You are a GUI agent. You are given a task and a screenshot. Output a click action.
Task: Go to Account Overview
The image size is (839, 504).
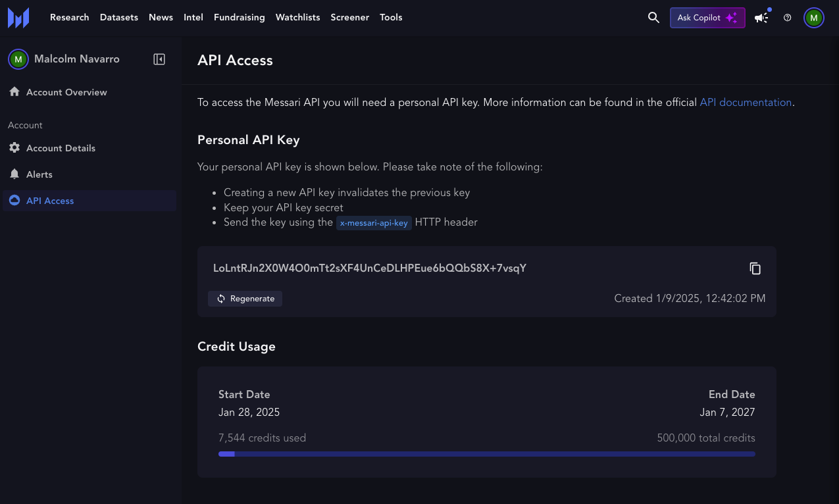coord(89,92)
